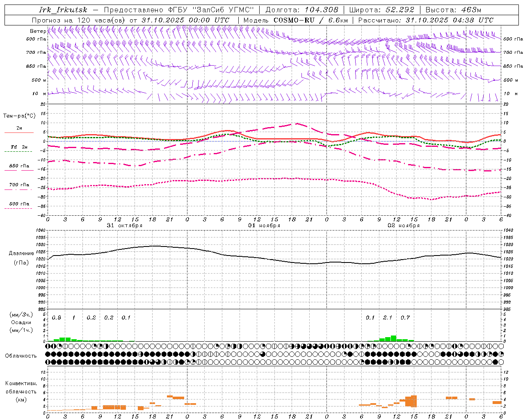This screenshot has width=525, height=420.
Task: Click the 'Конвективн.' convective cloud label
Action: click(21, 383)
